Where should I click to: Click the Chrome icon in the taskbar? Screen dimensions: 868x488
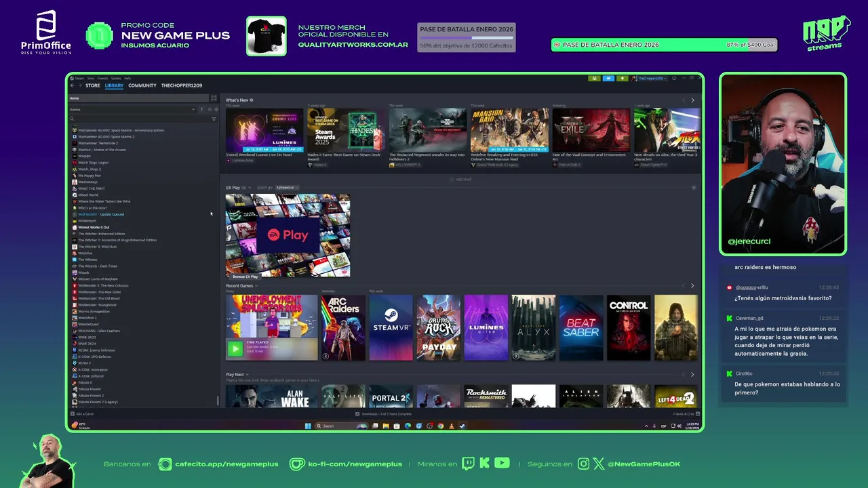[x=440, y=426]
